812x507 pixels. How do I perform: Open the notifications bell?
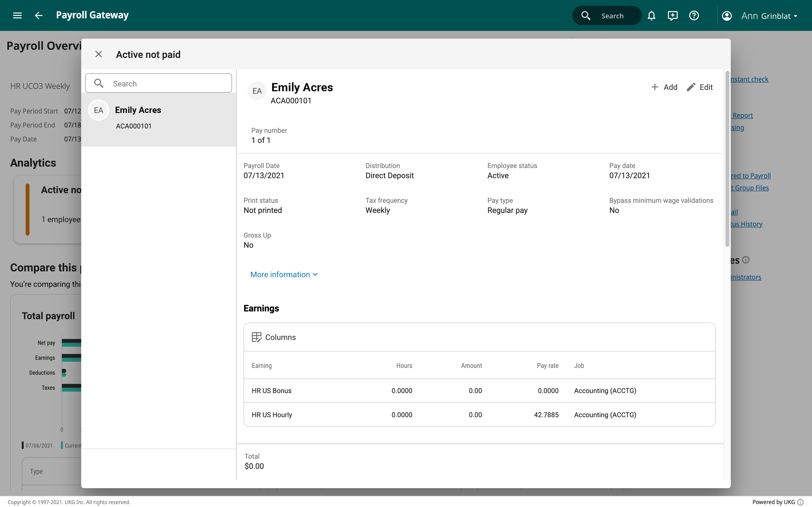click(652, 15)
